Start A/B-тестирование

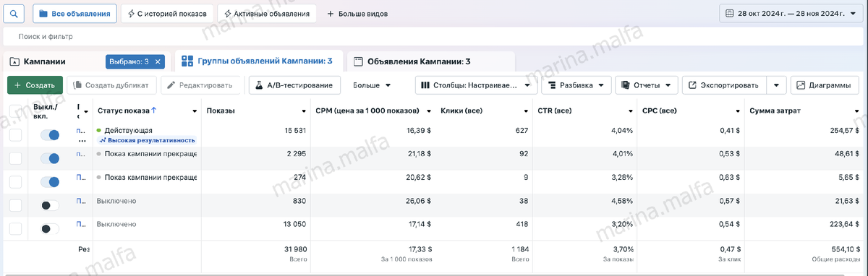click(294, 85)
